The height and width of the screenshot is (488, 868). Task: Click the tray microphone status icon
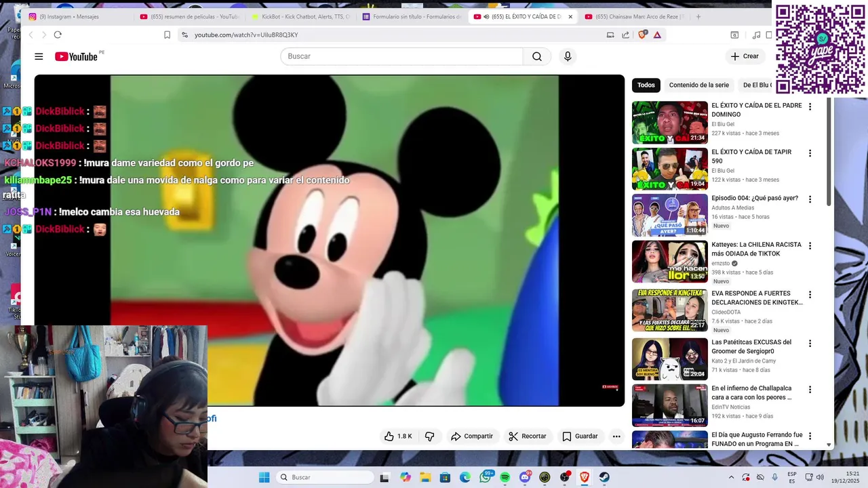(x=775, y=477)
